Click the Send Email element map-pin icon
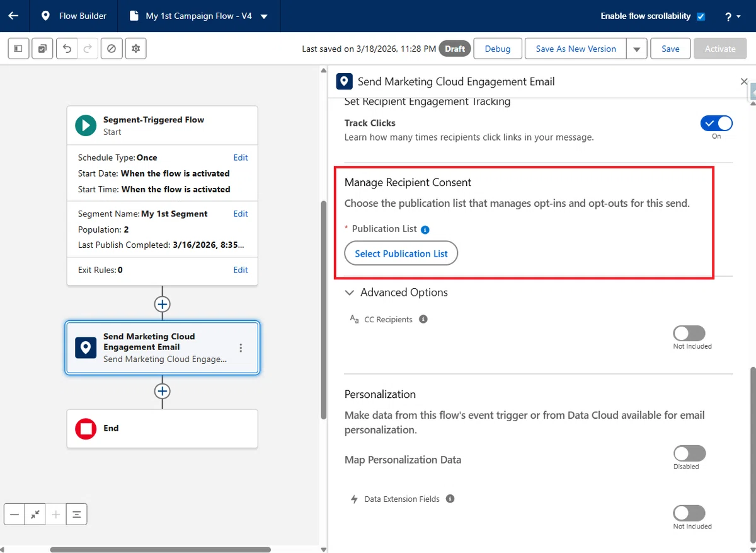Viewport: 756px width, 553px height. click(x=86, y=347)
